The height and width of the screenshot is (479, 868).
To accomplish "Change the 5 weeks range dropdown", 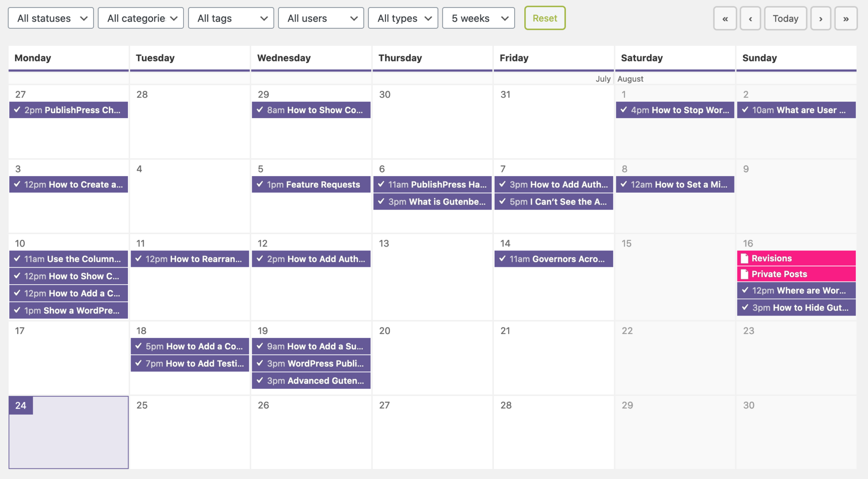I will (479, 18).
